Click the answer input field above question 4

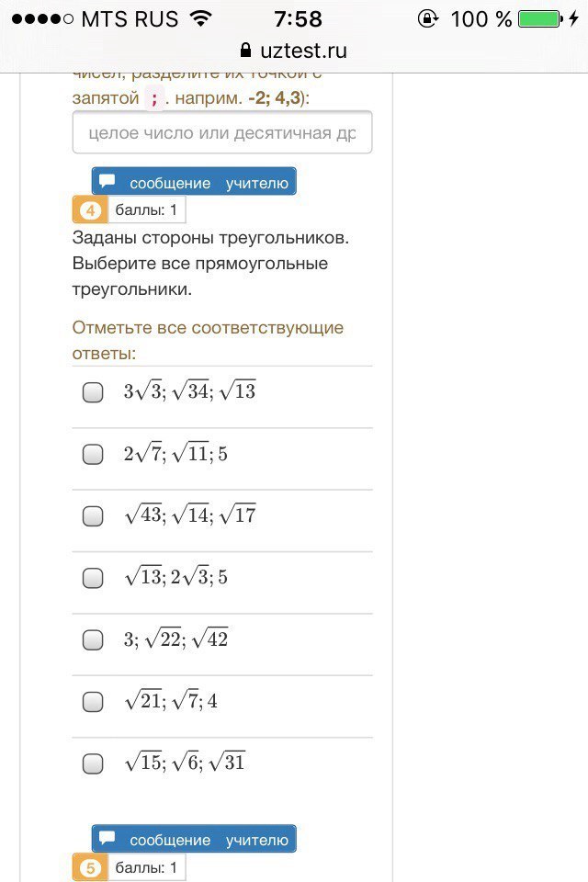pyautogui.click(x=222, y=133)
